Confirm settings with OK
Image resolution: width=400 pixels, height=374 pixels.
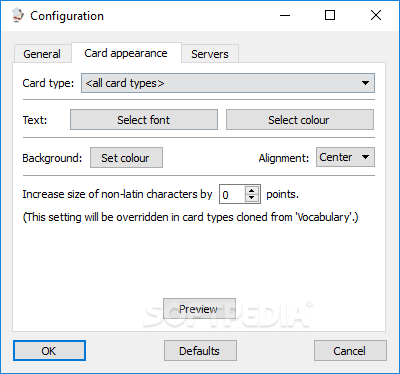click(49, 351)
